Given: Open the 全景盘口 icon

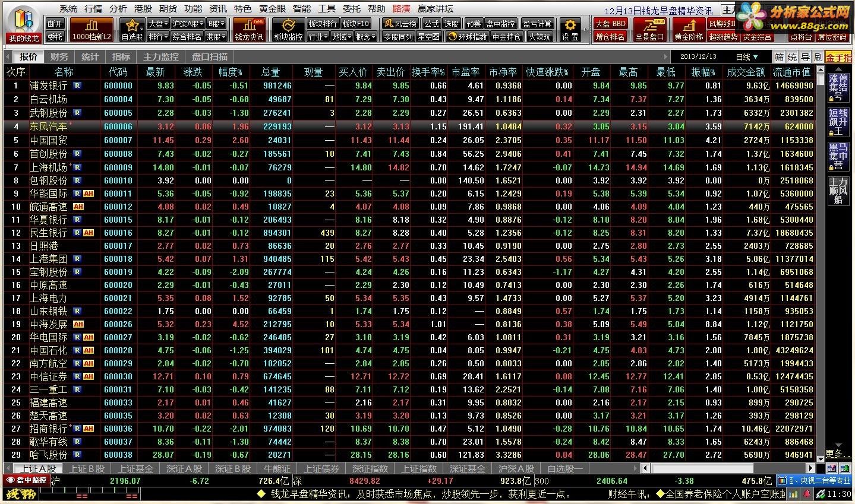Looking at the screenshot, I should pyautogui.click(x=649, y=29).
